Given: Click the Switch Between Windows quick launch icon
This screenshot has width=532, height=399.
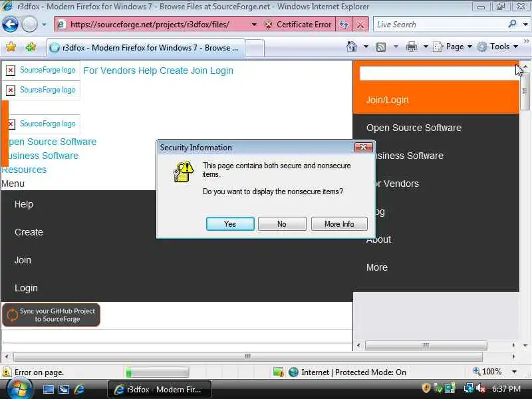Looking at the screenshot, I should coord(64,389).
